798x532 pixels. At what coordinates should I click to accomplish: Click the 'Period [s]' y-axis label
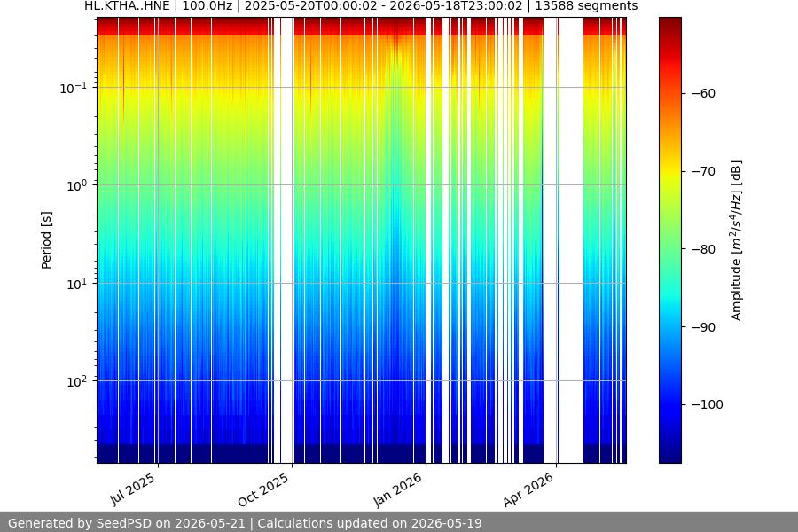46,240
